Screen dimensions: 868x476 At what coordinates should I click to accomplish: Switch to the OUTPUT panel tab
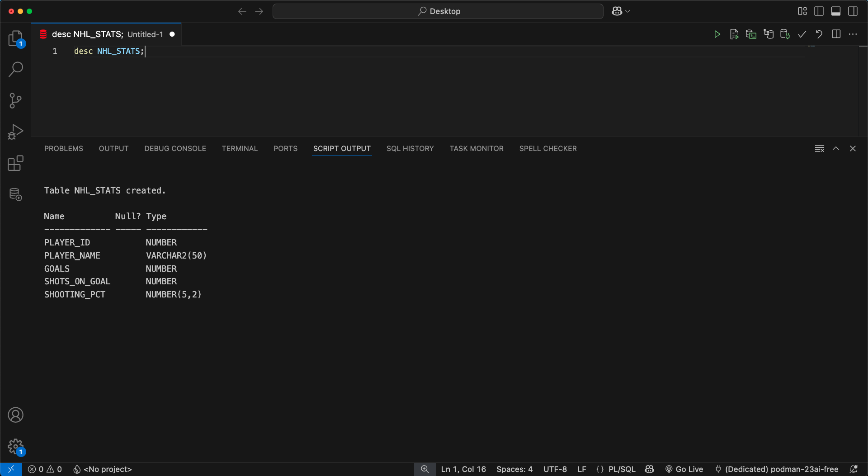click(x=113, y=148)
